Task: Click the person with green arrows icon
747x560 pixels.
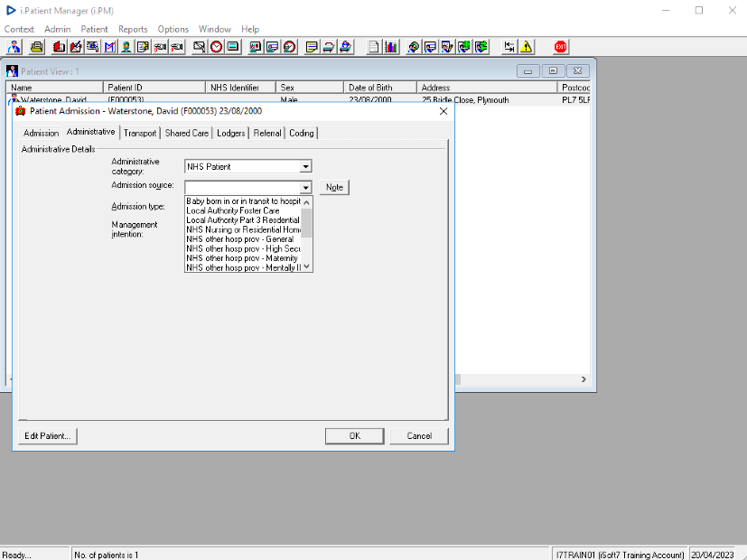Action: [x=481, y=47]
